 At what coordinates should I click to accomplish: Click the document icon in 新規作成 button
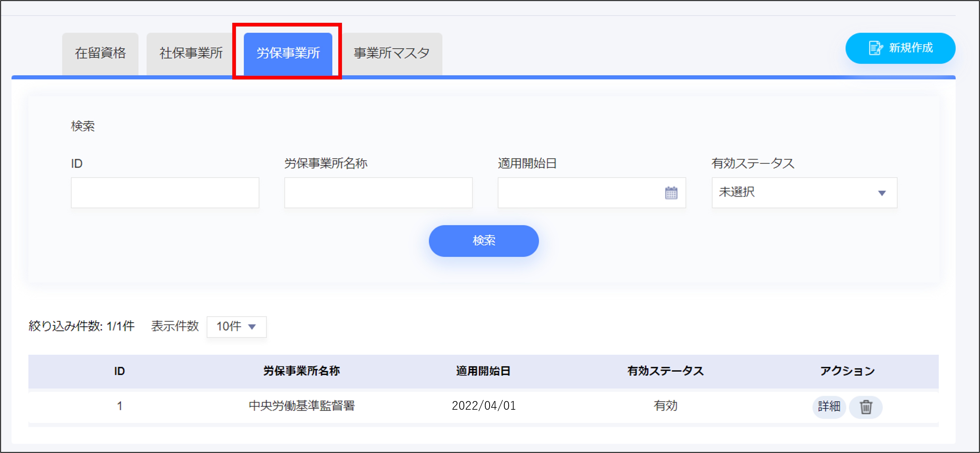click(875, 48)
